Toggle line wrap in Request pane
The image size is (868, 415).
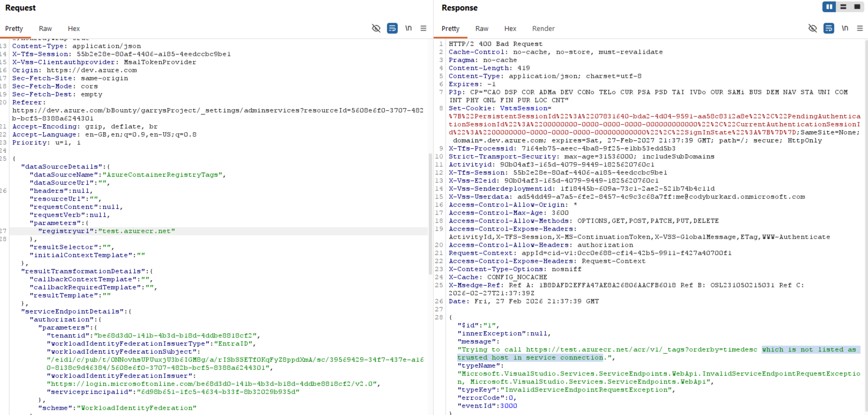point(392,28)
